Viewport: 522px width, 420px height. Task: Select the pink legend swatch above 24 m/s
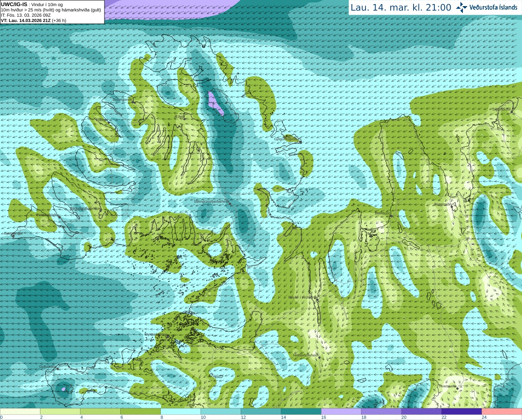point(502,411)
